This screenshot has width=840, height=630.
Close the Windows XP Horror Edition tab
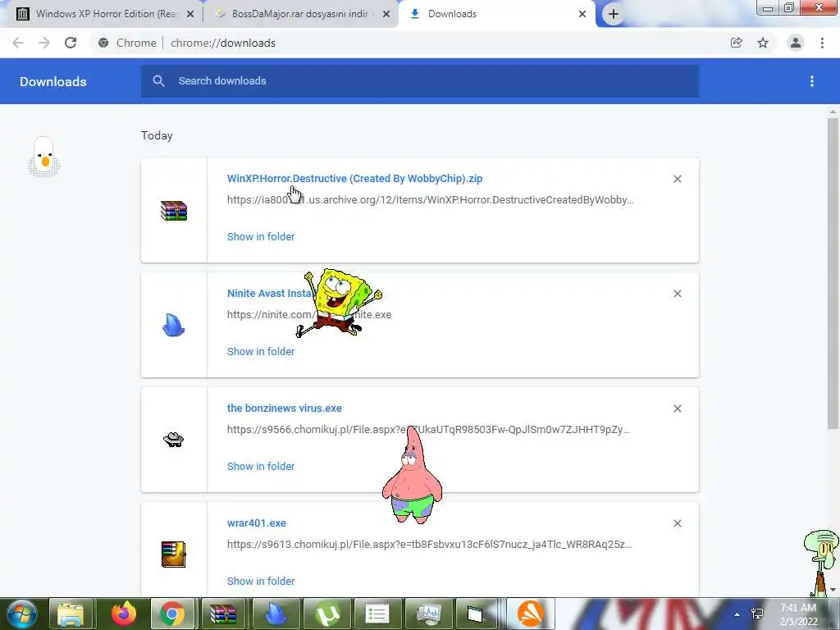pyautogui.click(x=190, y=14)
